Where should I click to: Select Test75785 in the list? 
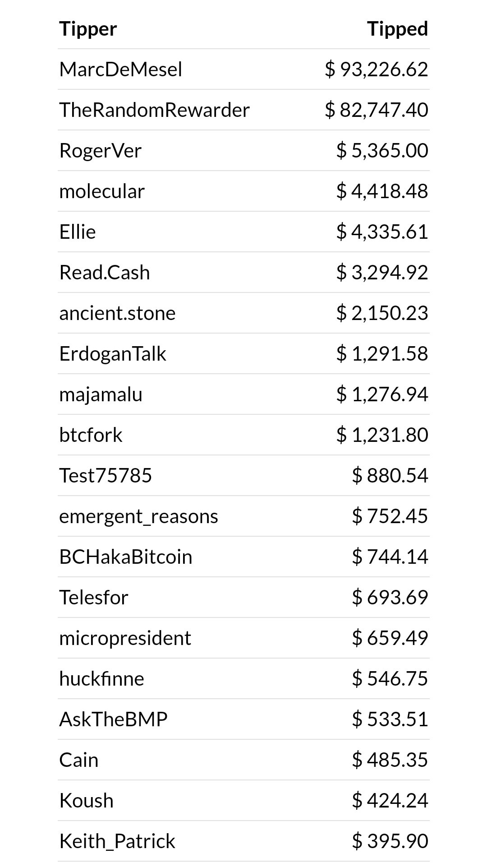coord(106,476)
